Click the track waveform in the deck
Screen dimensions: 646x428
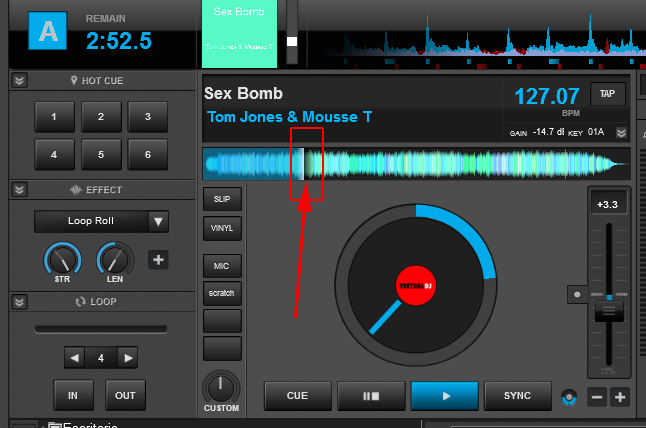(416, 164)
